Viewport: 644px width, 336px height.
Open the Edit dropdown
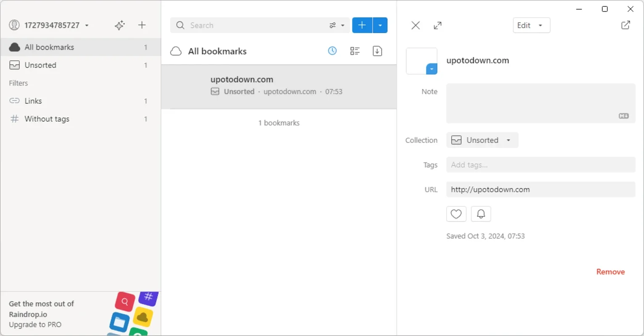[x=531, y=25]
